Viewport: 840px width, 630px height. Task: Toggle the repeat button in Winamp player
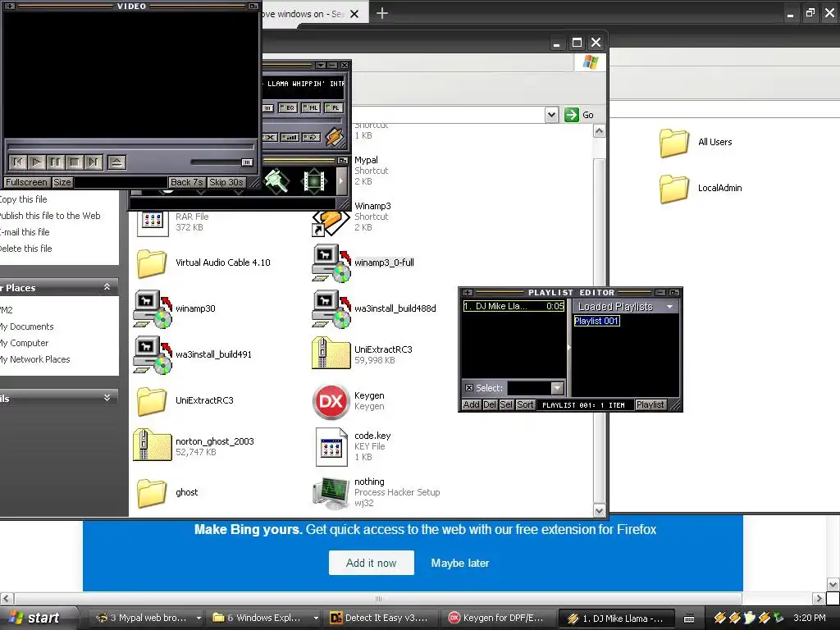tap(311, 138)
